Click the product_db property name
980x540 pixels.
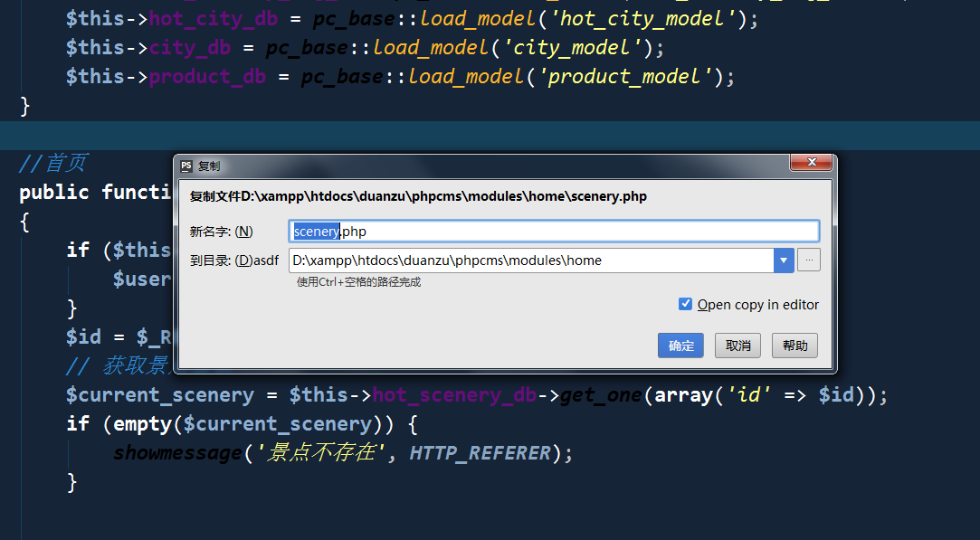207,76
